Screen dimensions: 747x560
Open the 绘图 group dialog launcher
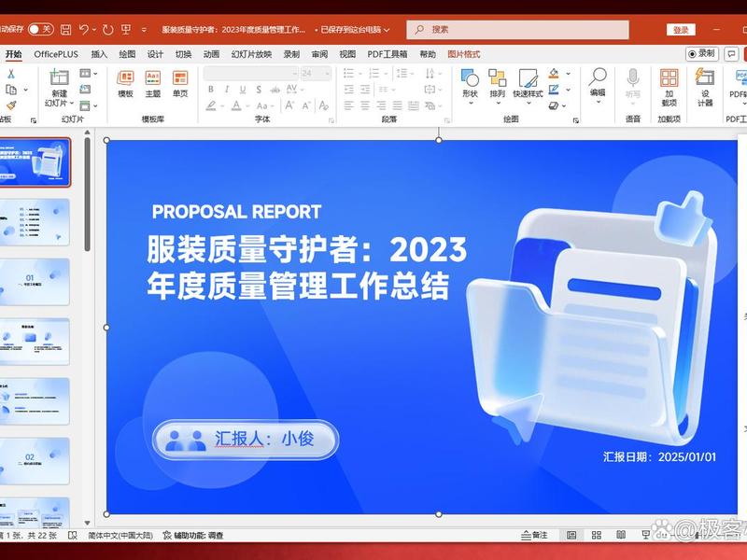pyautogui.click(x=576, y=120)
